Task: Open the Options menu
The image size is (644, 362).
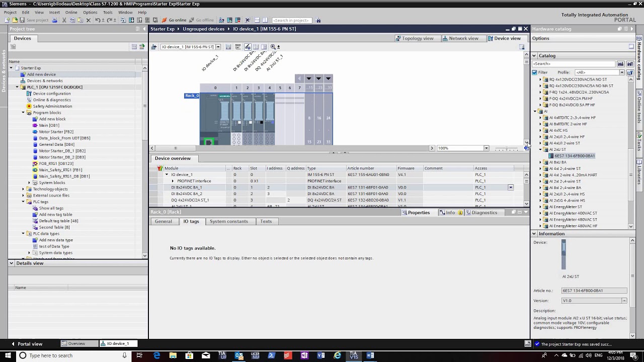Action: 90,12
